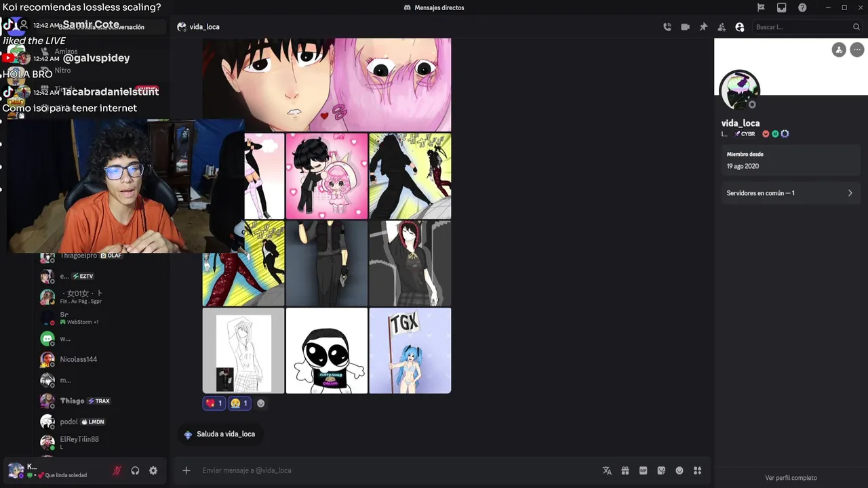Open the TGX flag girl image

pyautogui.click(x=410, y=350)
